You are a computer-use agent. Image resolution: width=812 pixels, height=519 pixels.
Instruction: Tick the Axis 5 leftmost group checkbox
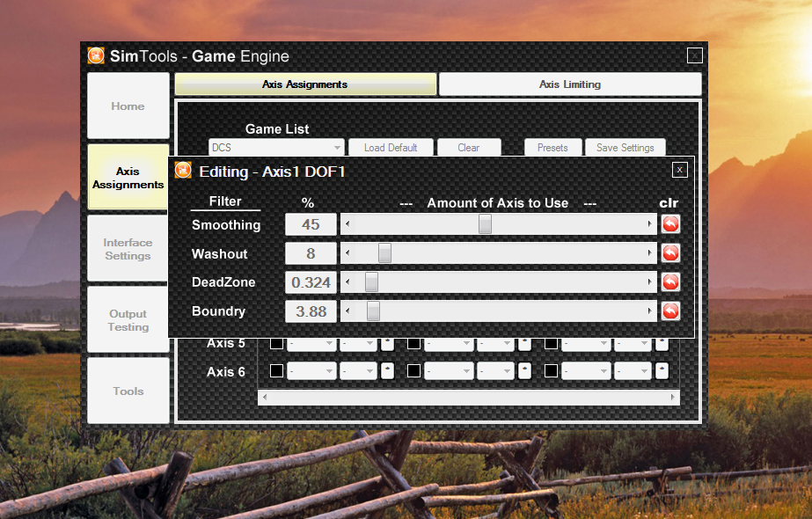276,343
